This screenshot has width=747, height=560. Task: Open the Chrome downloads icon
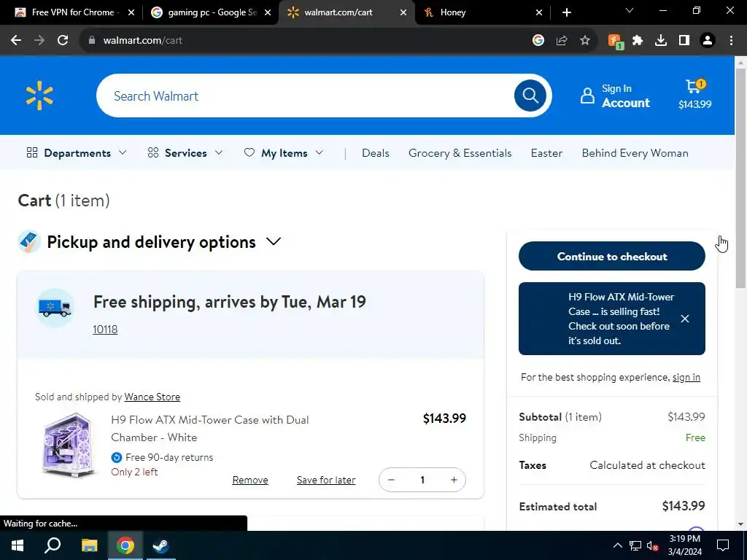coord(661,41)
